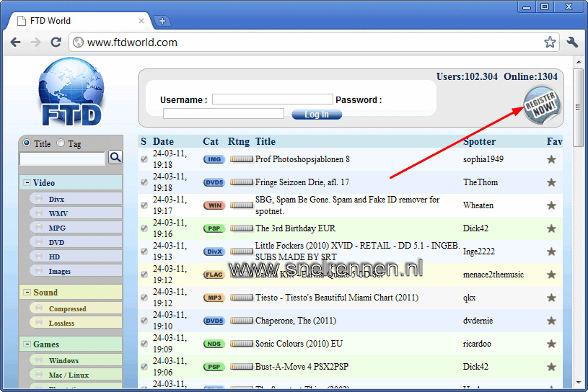Image resolution: width=588 pixels, height=392 pixels.
Task: Click the NDS category badge
Action: tap(214, 344)
